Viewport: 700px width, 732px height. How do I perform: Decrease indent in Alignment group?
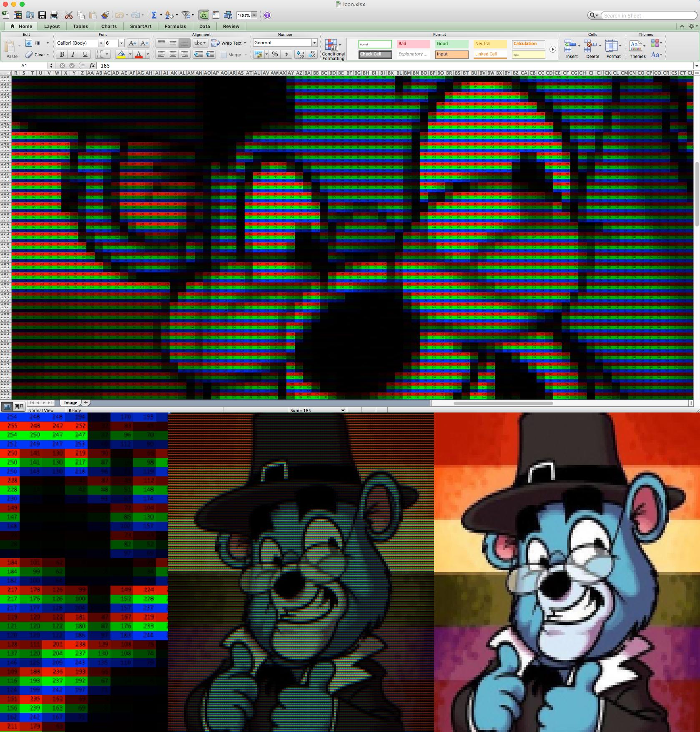(x=198, y=54)
